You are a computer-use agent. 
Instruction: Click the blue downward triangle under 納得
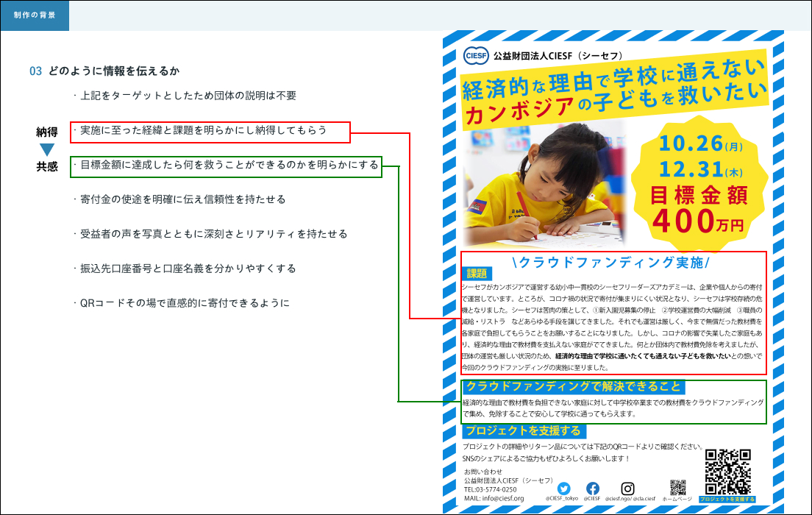(47, 149)
